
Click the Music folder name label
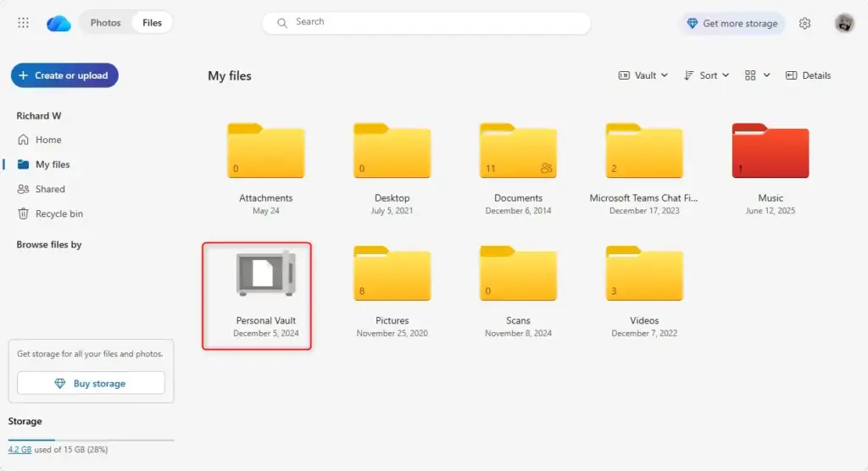coord(771,197)
